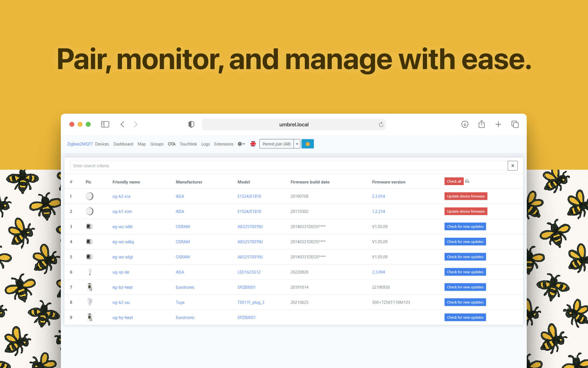This screenshot has height=368, width=588.
Task: Reload the umbrel.local page
Action: (x=381, y=125)
